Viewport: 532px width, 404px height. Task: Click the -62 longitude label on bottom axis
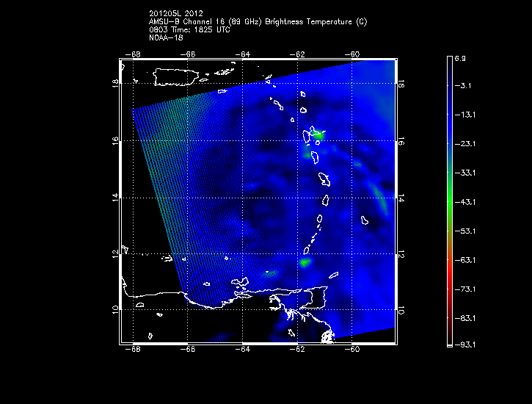pyautogui.click(x=298, y=350)
